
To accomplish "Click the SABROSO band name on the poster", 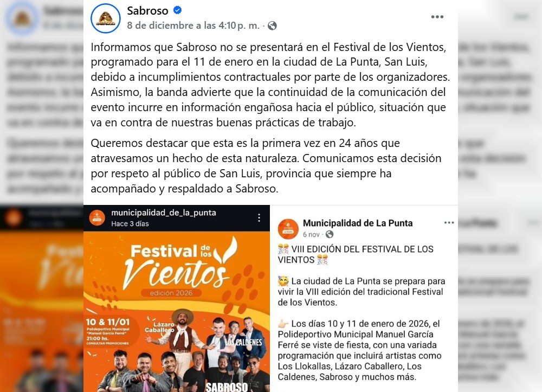I will pos(227,387).
